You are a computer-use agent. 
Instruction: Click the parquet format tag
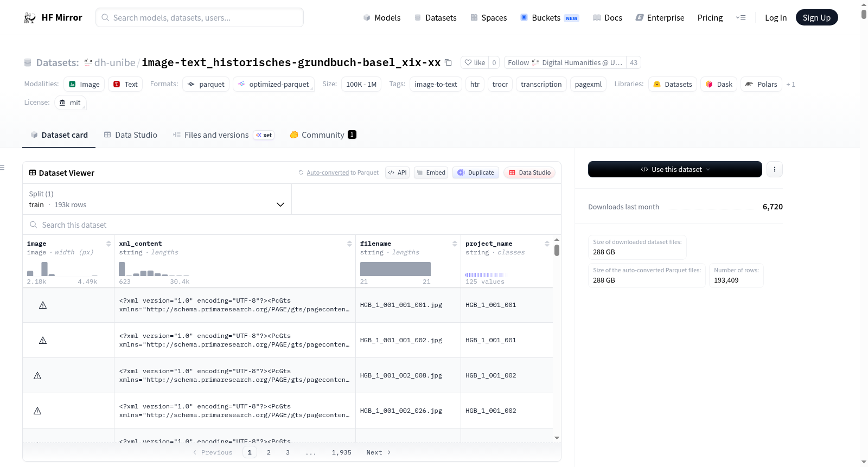(206, 84)
